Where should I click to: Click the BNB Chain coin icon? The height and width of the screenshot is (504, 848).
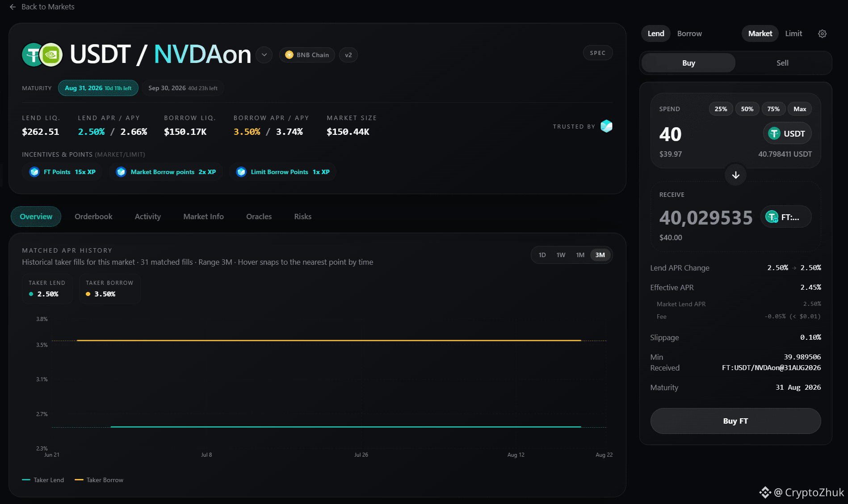[x=289, y=55]
